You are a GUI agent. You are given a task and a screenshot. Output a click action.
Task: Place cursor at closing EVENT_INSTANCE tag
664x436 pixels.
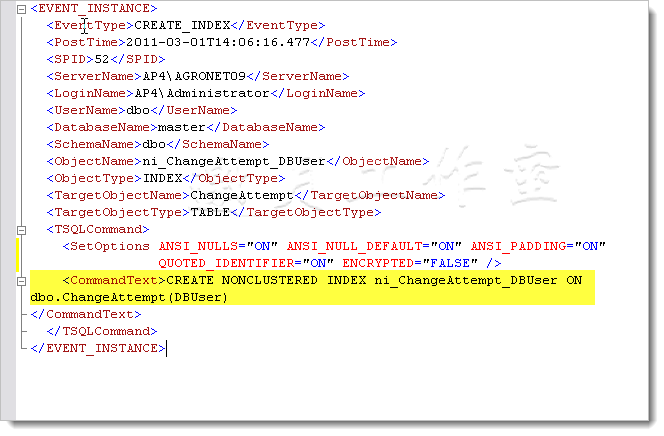click(x=98, y=348)
